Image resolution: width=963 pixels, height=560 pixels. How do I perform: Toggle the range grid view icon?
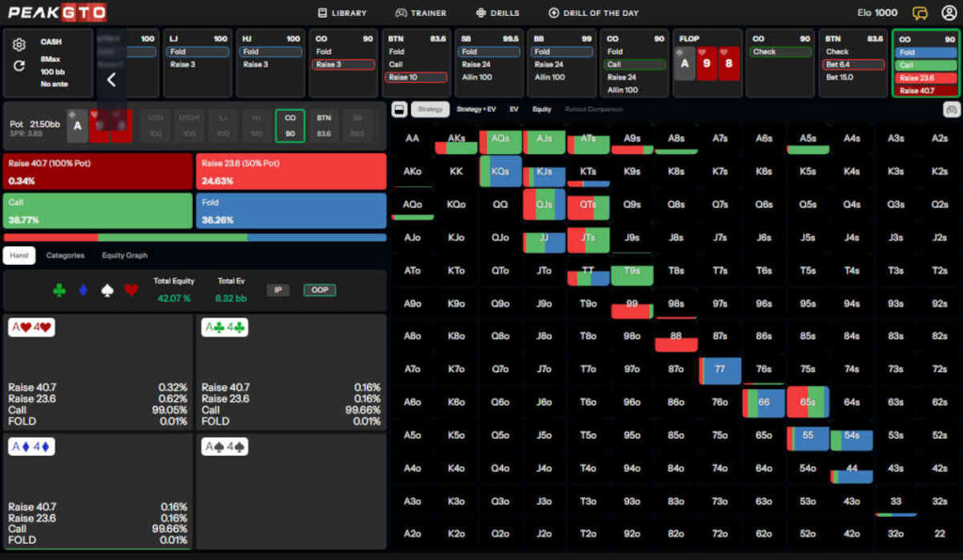(399, 109)
